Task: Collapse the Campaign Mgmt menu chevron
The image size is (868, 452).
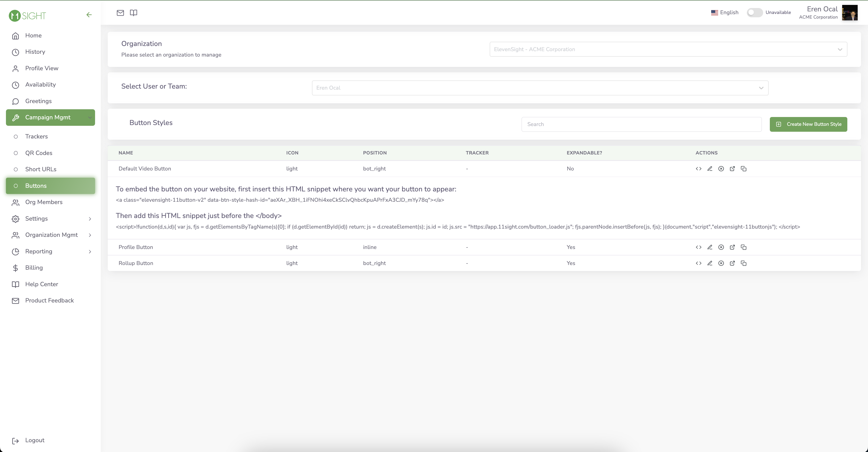Action: pos(90,118)
